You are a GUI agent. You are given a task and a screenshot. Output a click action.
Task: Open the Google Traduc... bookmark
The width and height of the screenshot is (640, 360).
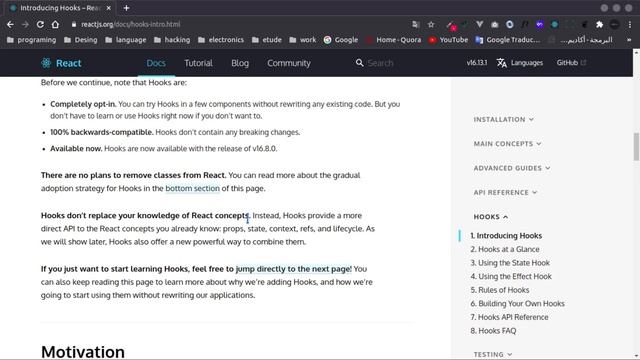click(508, 40)
